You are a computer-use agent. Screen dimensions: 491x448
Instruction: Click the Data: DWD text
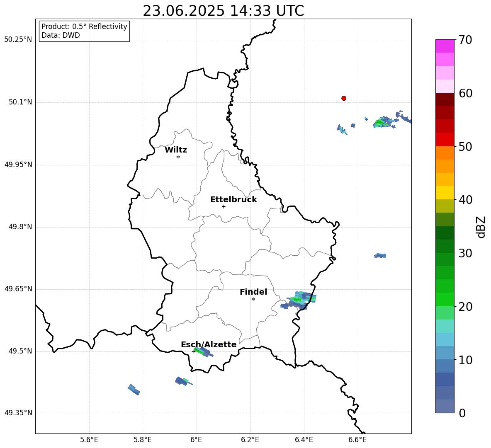click(61, 35)
